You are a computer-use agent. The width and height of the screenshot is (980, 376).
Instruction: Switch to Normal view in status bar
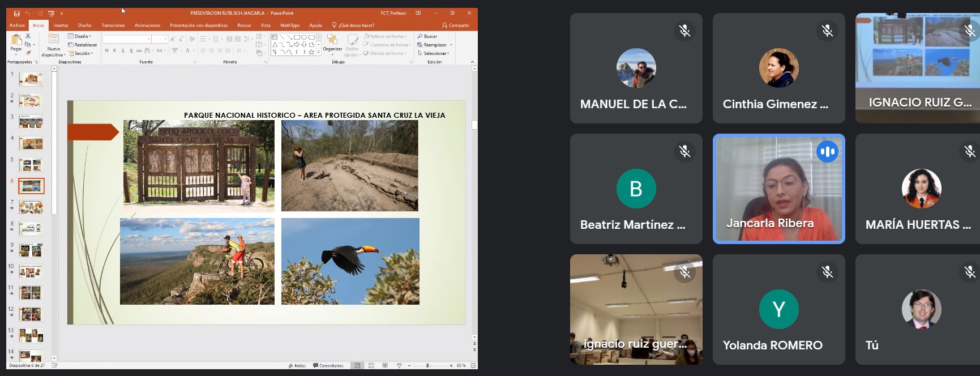tap(357, 366)
